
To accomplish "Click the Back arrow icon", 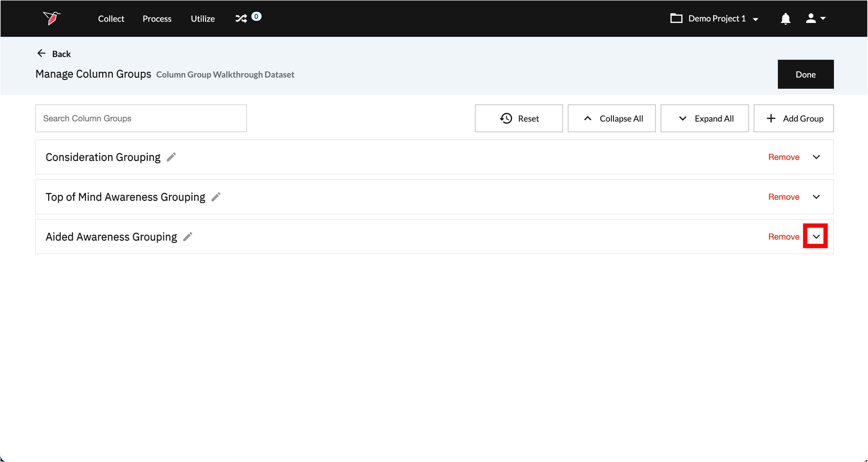I will (41, 53).
